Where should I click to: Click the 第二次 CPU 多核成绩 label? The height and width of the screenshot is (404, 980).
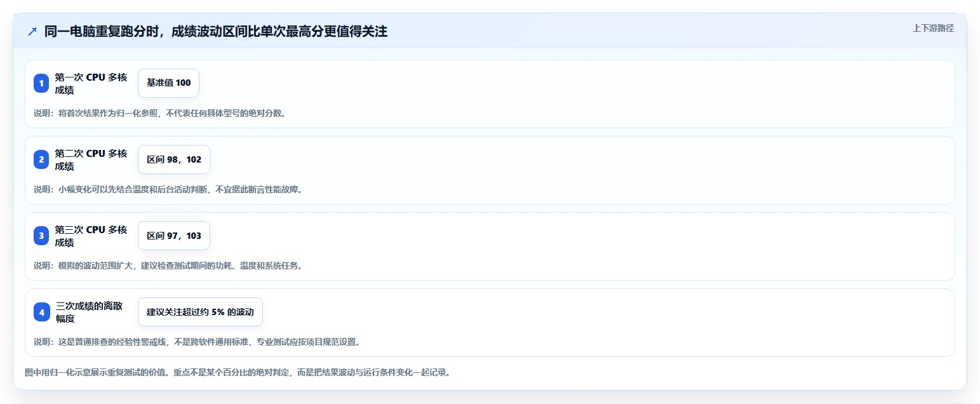pos(91,159)
